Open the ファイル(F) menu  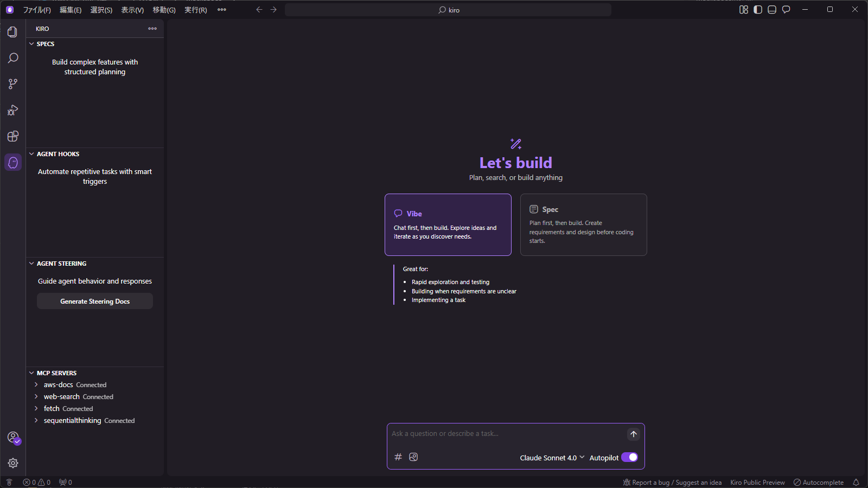[37, 10]
